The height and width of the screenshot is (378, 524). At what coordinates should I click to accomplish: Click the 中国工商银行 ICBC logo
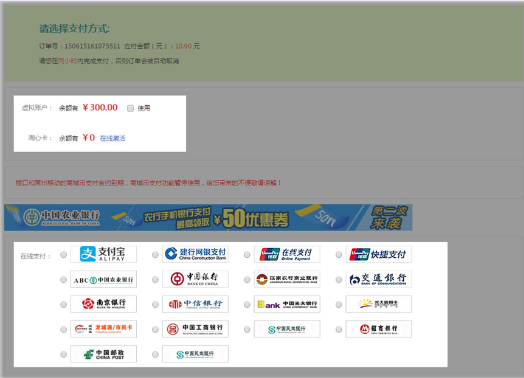point(195,329)
